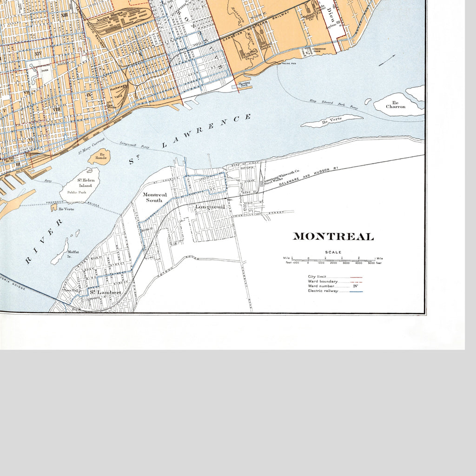This screenshot has width=476, height=476.
Task: Select the "Canadian Northern Railway" label
Action: 256,26
